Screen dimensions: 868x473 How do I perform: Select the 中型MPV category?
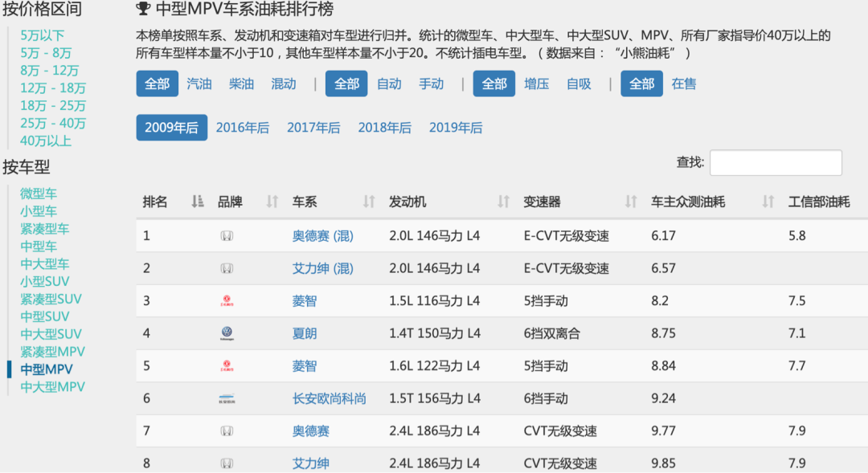[x=47, y=369]
